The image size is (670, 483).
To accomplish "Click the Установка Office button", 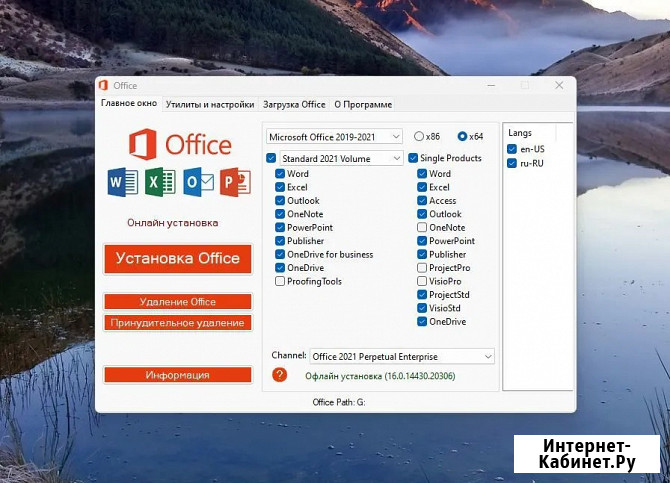I will (178, 259).
